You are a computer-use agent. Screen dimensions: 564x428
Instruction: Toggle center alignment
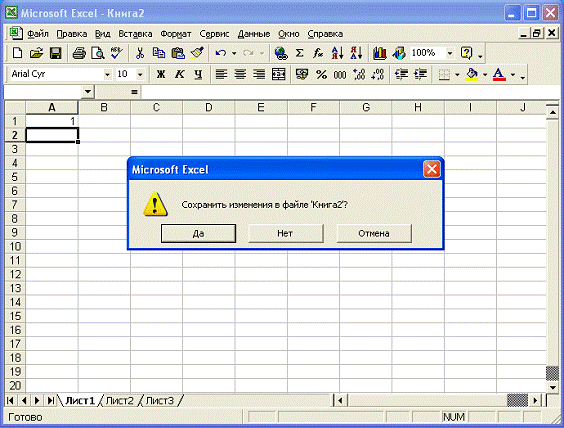pos(240,74)
